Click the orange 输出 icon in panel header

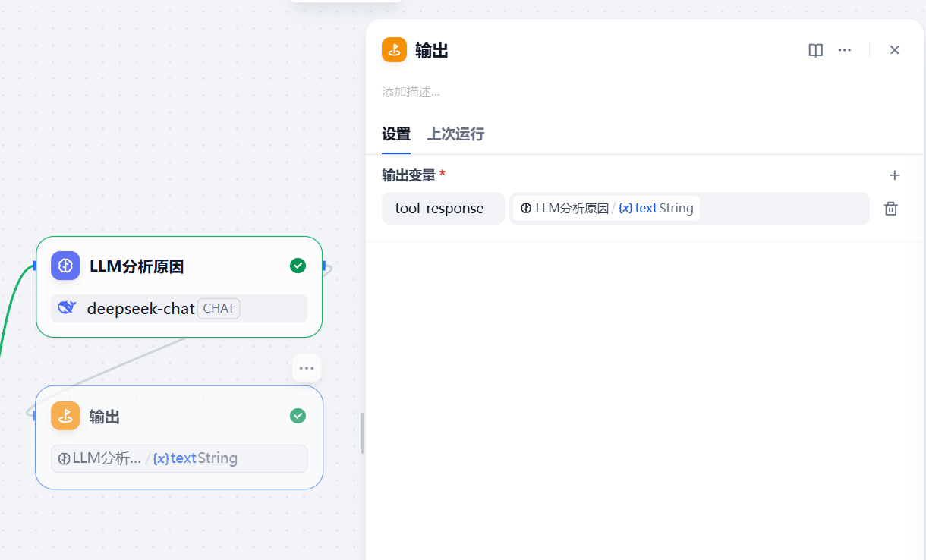pos(394,50)
